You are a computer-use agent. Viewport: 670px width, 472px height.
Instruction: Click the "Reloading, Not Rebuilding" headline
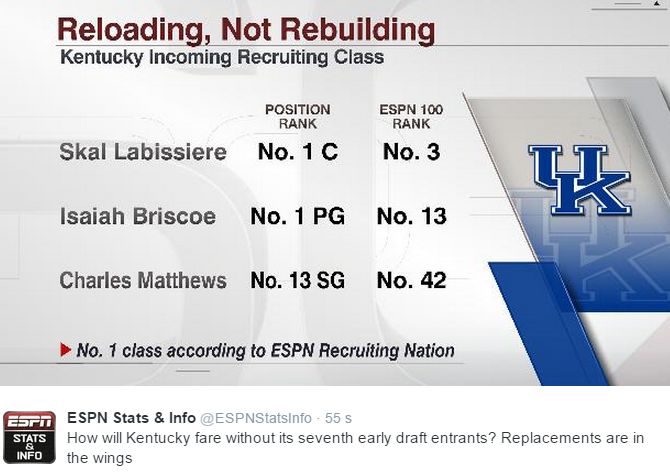click(247, 28)
